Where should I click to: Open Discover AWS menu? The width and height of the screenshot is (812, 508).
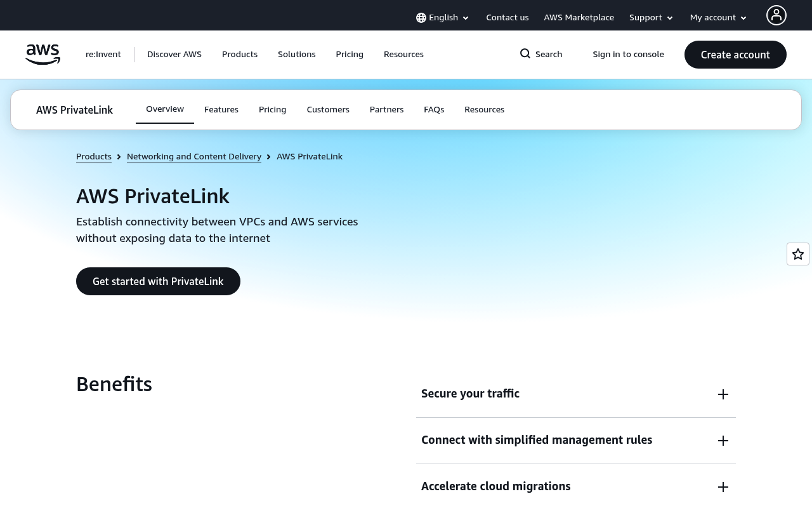click(174, 55)
